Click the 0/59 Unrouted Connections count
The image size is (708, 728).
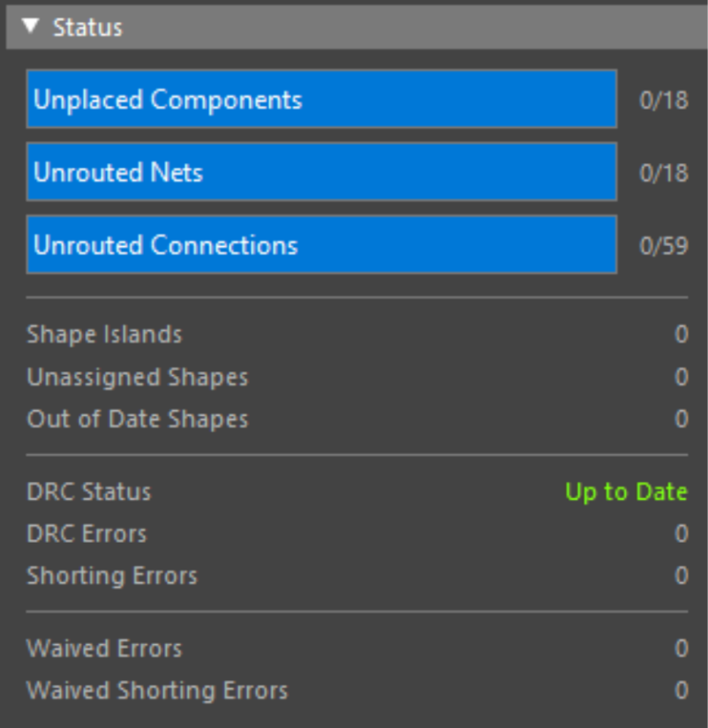point(664,246)
